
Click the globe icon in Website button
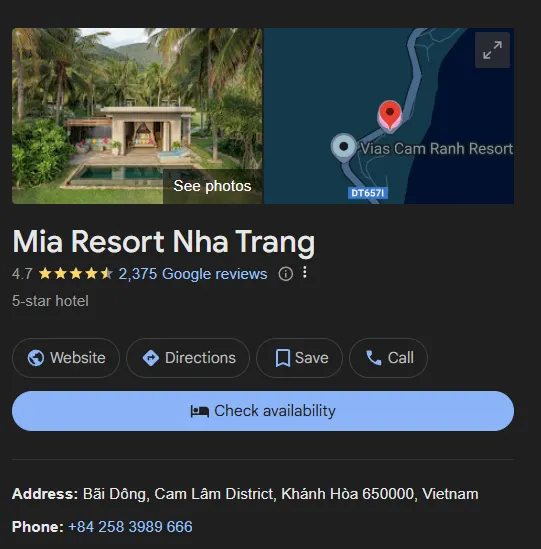click(x=36, y=358)
